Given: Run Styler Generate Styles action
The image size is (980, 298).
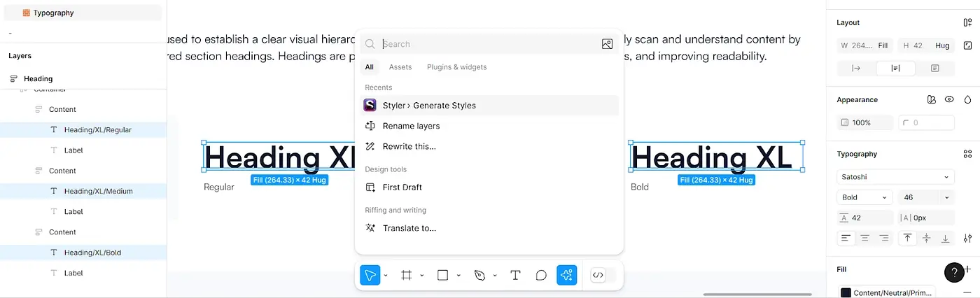Looking at the screenshot, I should [x=429, y=106].
